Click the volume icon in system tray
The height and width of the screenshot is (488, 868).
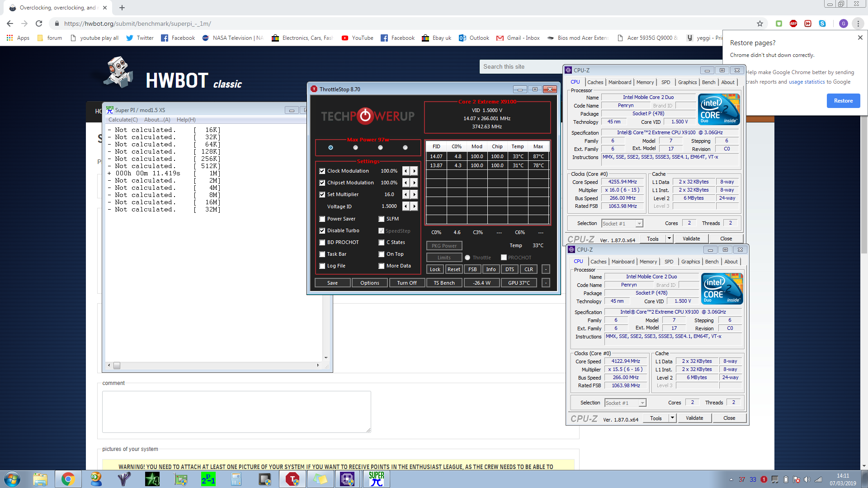tap(807, 479)
